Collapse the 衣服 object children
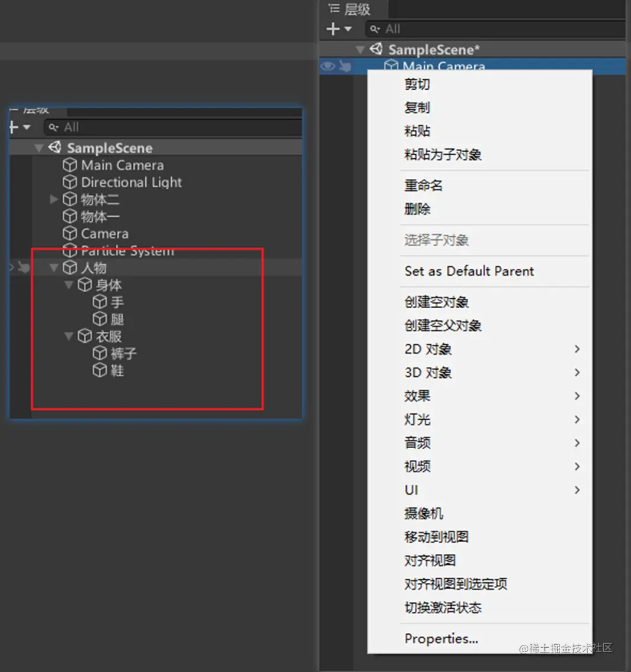631x672 pixels. point(68,337)
